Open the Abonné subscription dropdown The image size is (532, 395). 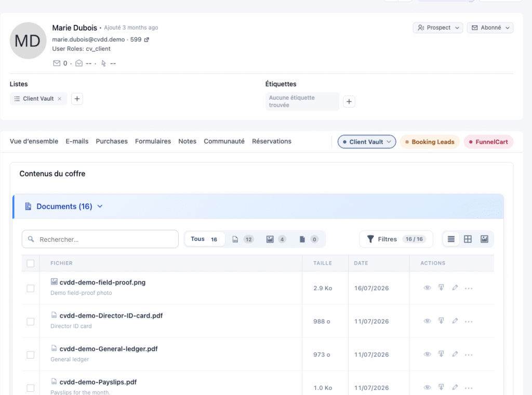tap(490, 28)
